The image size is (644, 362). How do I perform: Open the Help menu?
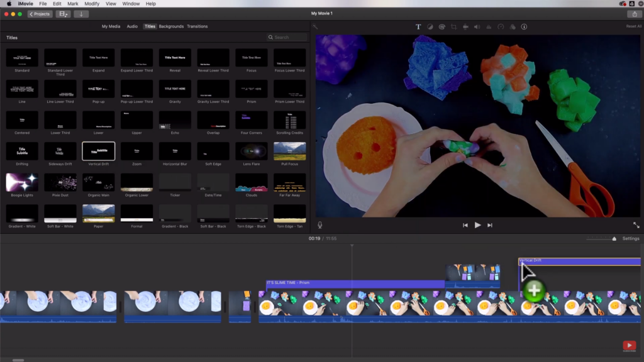151,4
